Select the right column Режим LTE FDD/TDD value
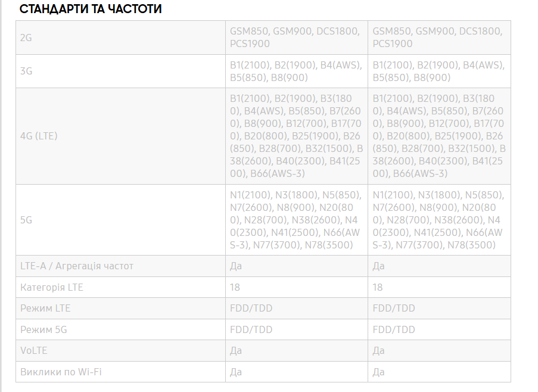 [394, 308]
